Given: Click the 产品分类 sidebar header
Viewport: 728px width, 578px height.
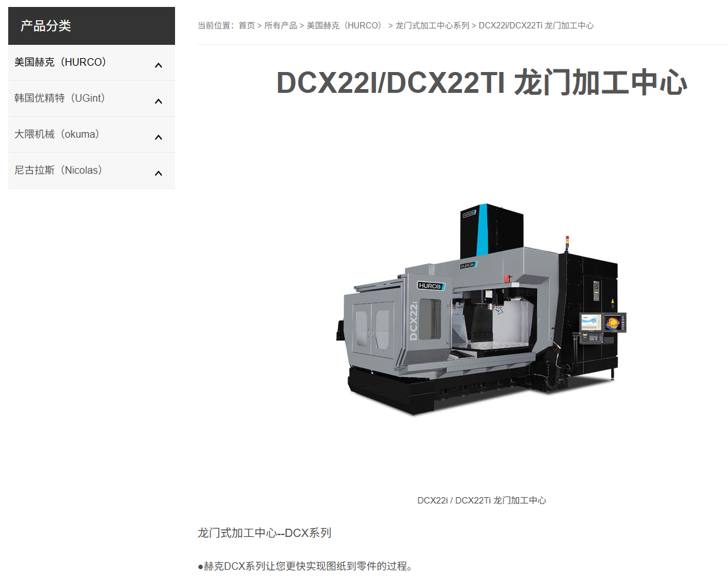Looking at the screenshot, I should click(x=92, y=26).
